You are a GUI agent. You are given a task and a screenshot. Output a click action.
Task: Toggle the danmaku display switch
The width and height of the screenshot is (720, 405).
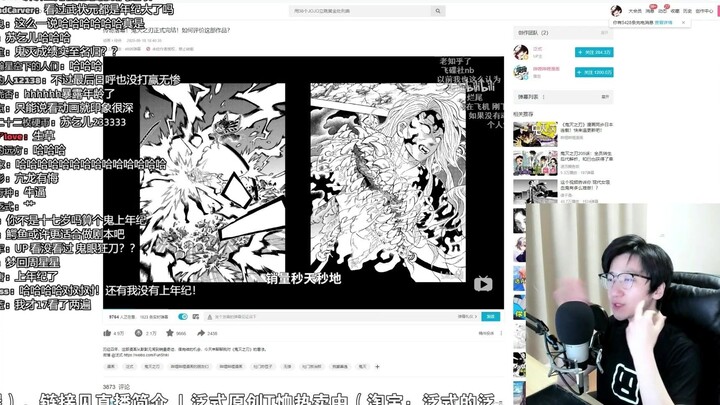point(183,317)
